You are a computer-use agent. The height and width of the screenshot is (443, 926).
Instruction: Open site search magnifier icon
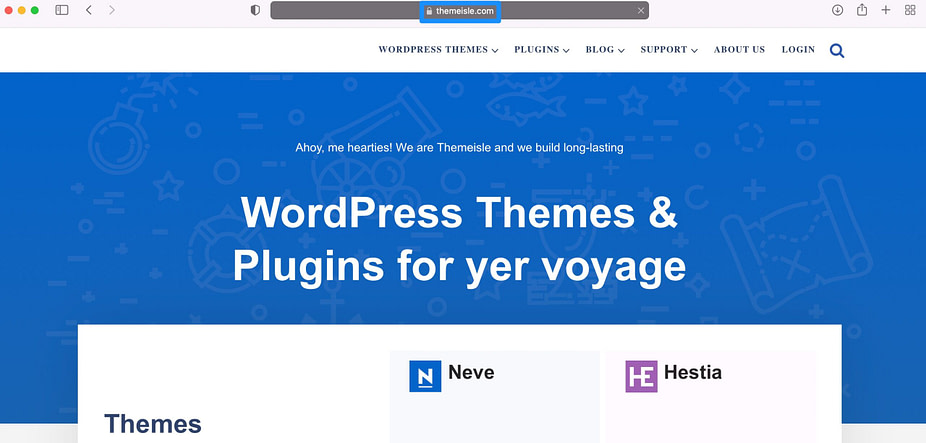click(x=837, y=51)
